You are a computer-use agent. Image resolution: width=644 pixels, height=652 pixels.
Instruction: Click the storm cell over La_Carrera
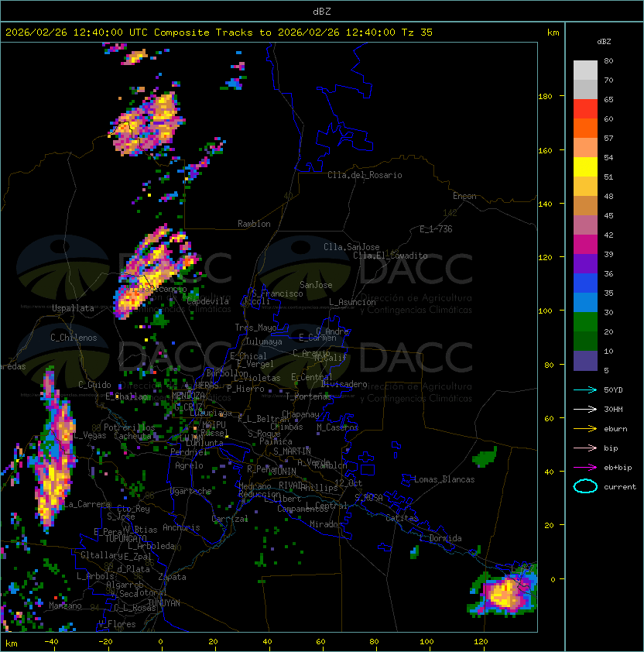click(x=54, y=449)
